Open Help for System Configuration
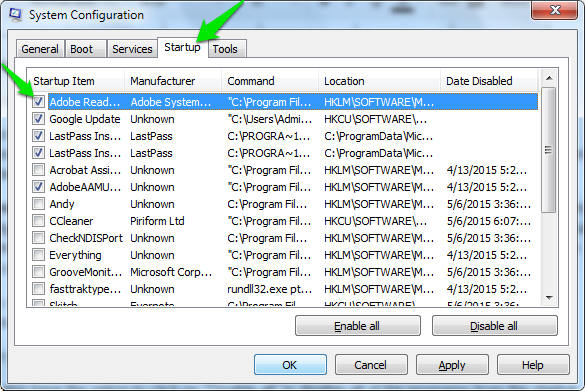 533,365
